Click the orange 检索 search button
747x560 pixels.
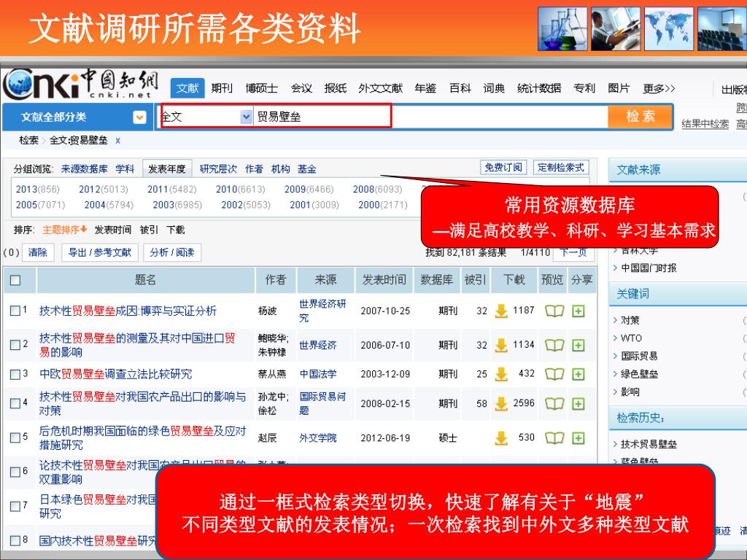coord(640,117)
